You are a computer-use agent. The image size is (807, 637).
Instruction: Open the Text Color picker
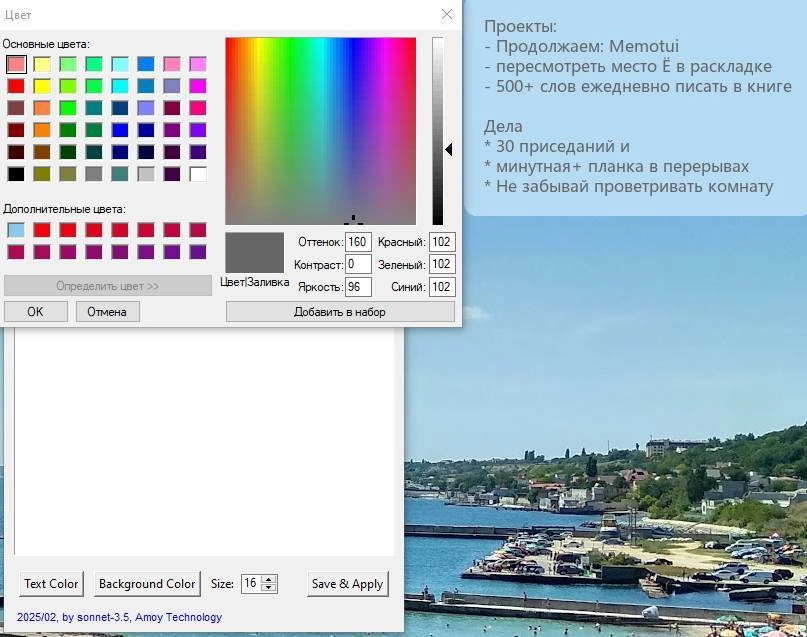pyautogui.click(x=51, y=584)
